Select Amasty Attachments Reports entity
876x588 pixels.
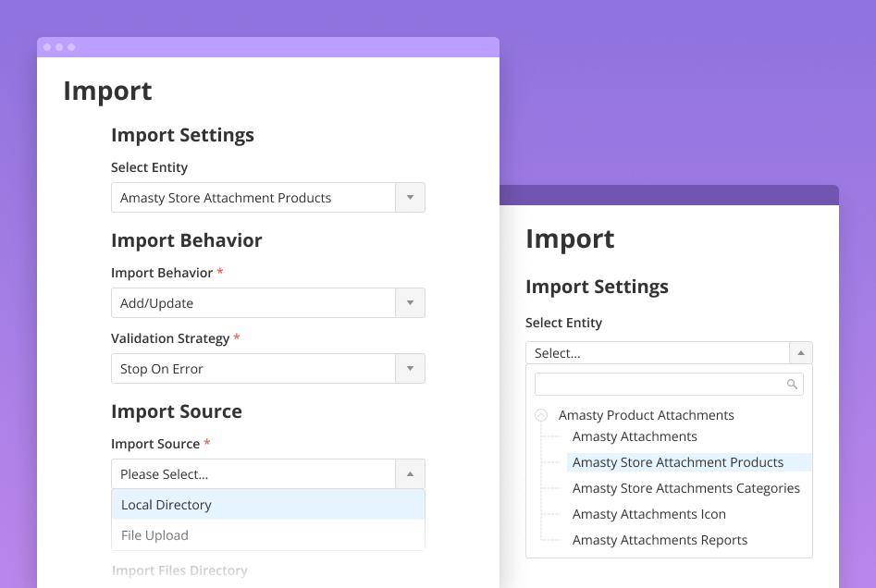click(660, 540)
